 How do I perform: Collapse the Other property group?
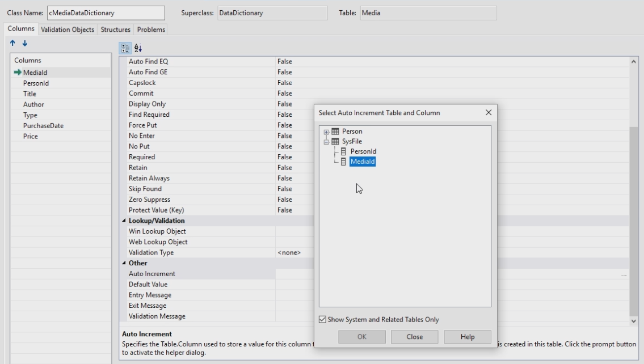124,264
